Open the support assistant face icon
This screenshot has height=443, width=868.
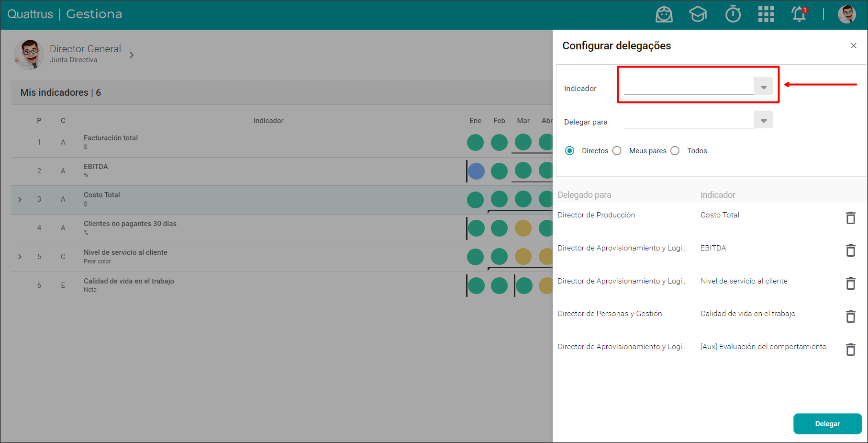tap(664, 14)
